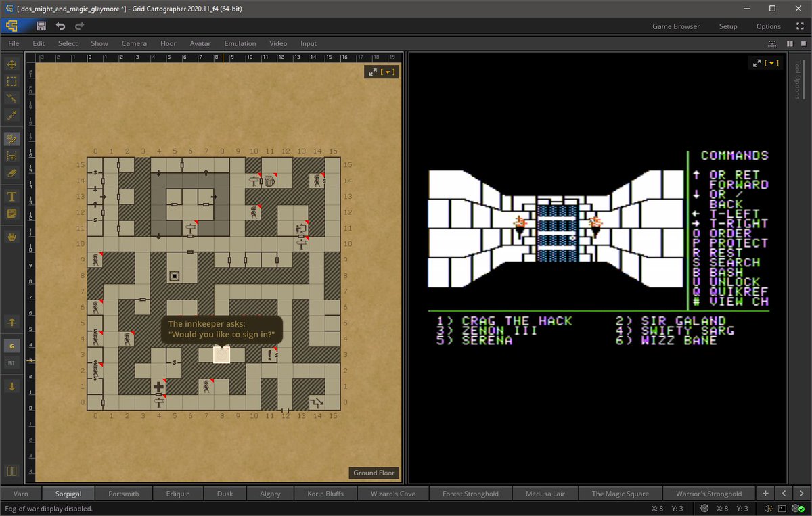Switch to the Medusa Lair tab
Image resolution: width=812 pixels, height=516 pixels.
[545, 494]
